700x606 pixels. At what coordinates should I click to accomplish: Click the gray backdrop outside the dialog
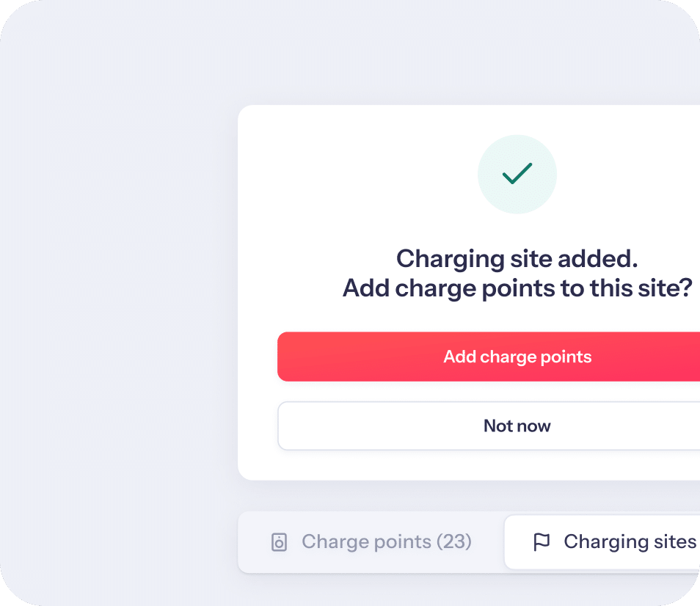[x=116, y=304]
